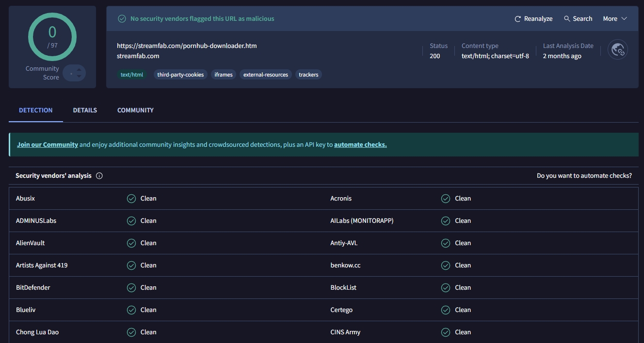This screenshot has width=644, height=343.
Task: Click the 0/97 detection score circle
Action: click(52, 37)
